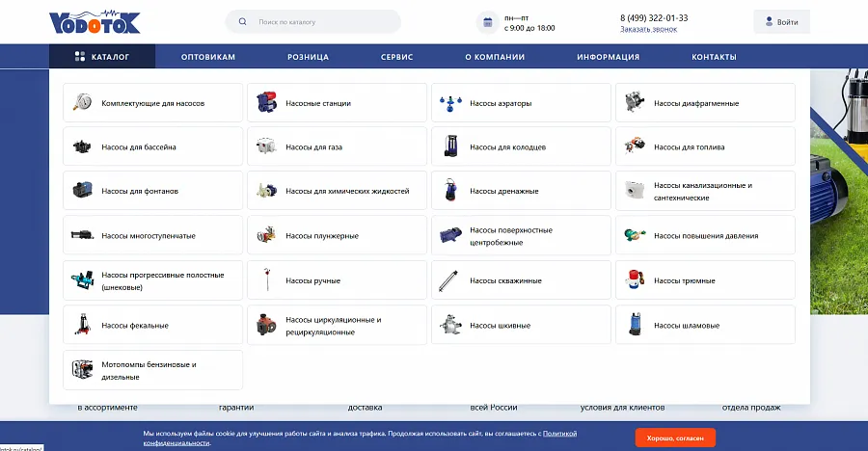This screenshot has width=868, height=451.
Task: Click the Насосы ручные icon
Action: (267, 280)
